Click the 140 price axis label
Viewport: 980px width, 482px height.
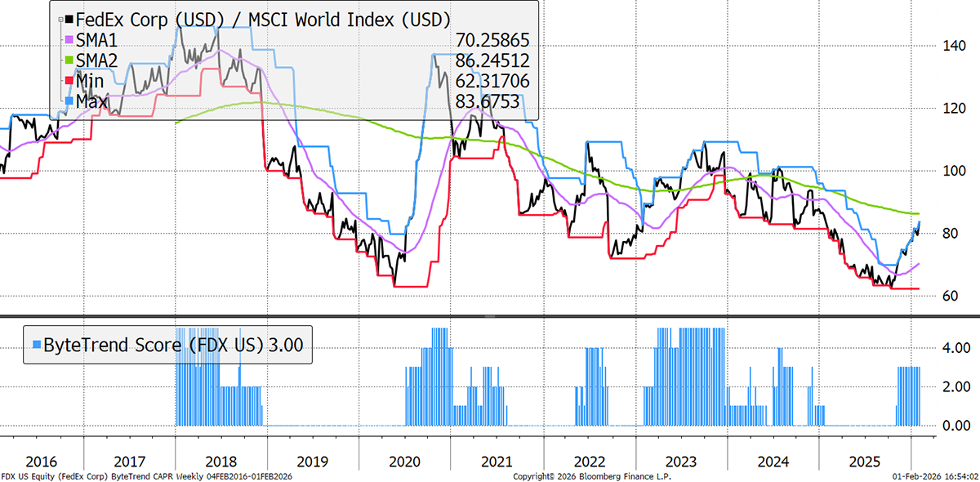point(951,46)
